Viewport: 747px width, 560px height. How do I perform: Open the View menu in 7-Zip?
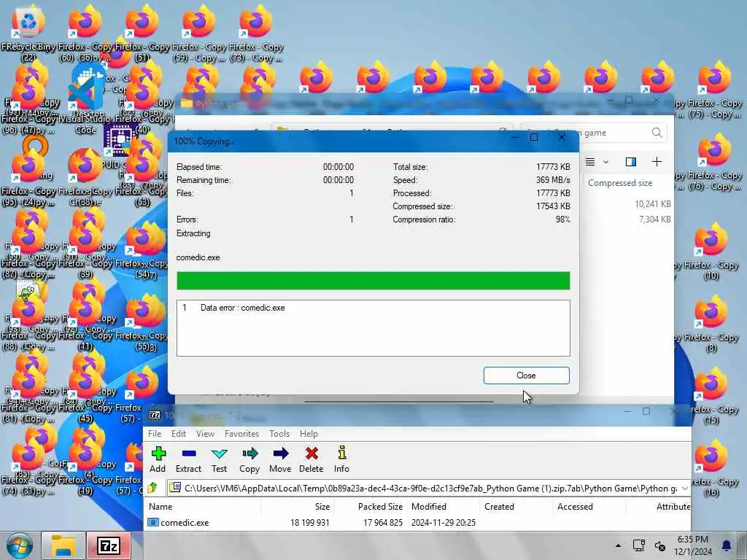(x=205, y=434)
